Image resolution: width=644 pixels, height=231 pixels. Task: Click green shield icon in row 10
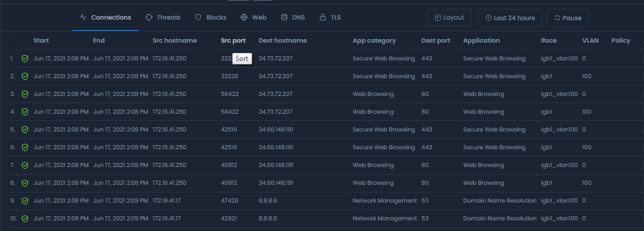coord(25,219)
